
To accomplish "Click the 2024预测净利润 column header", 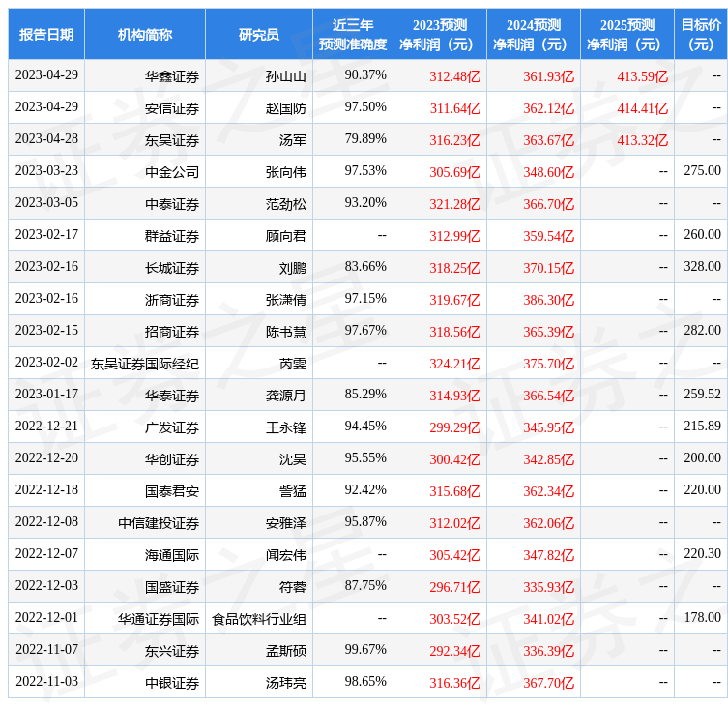I will [534, 35].
